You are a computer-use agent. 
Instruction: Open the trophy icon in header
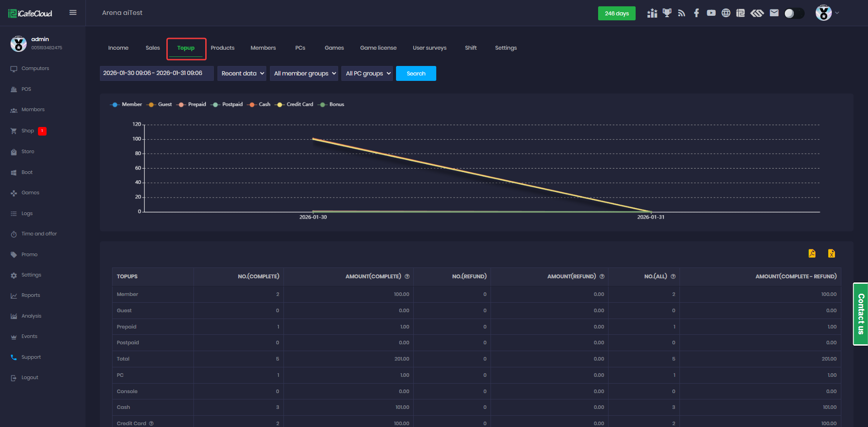(x=667, y=13)
